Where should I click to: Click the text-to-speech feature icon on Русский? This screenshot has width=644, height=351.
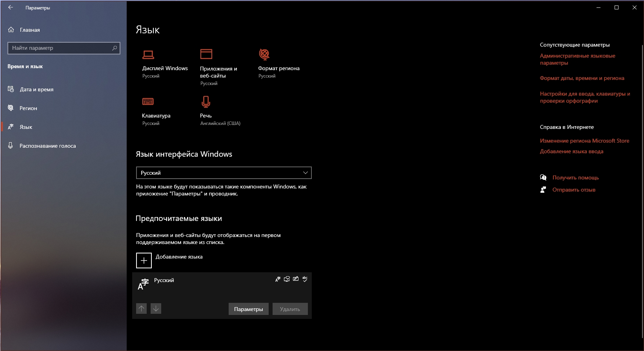(287, 279)
